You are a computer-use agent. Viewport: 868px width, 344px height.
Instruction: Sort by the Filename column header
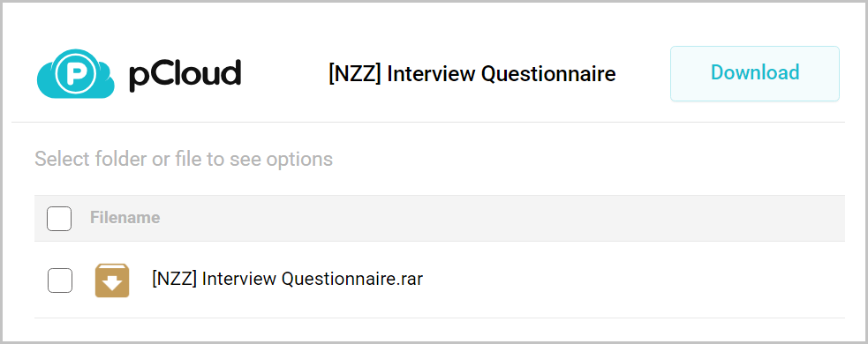pyautogui.click(x=125, y=218)
